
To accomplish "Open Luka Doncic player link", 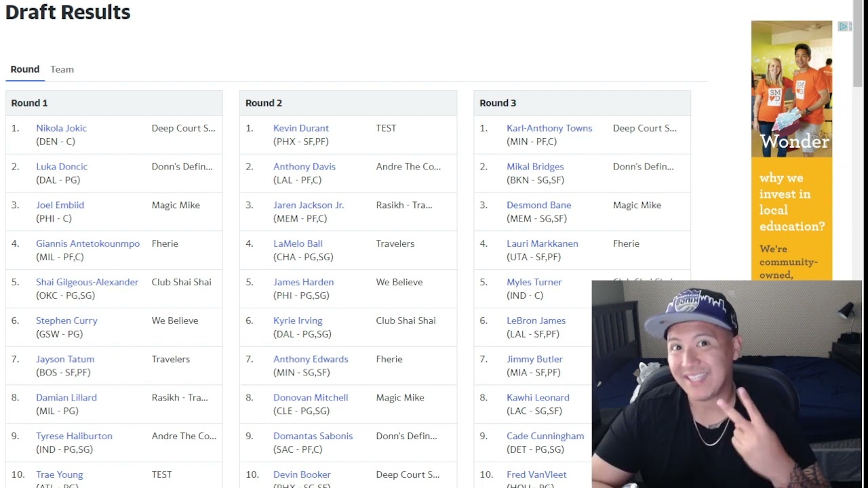I will point(62,167).
